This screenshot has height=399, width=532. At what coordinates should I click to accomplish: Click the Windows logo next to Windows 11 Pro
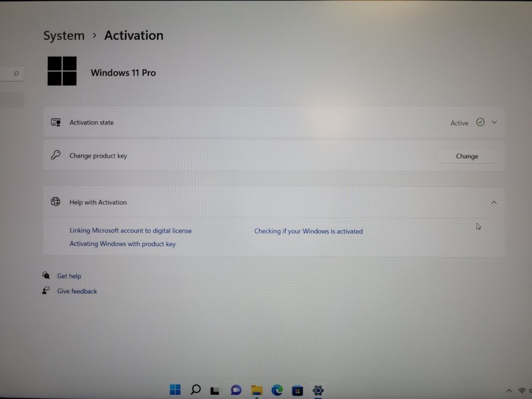62,71
